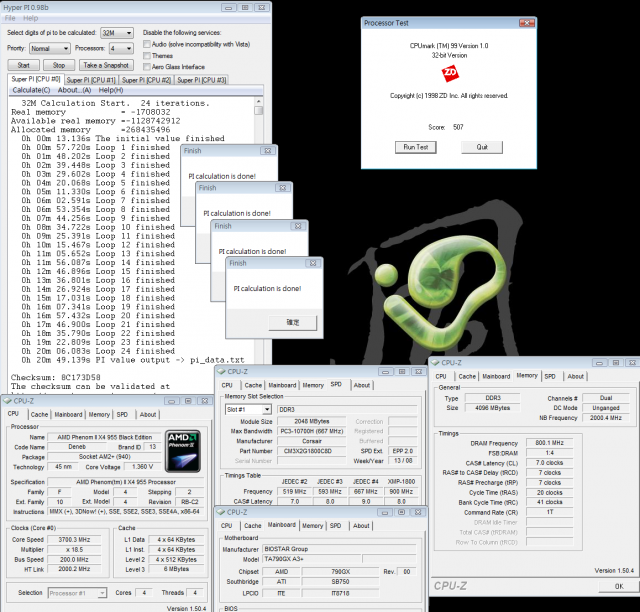640x612 pixels.
Task: Click the AMD Phenom II logo image
Action: point(183,451)
